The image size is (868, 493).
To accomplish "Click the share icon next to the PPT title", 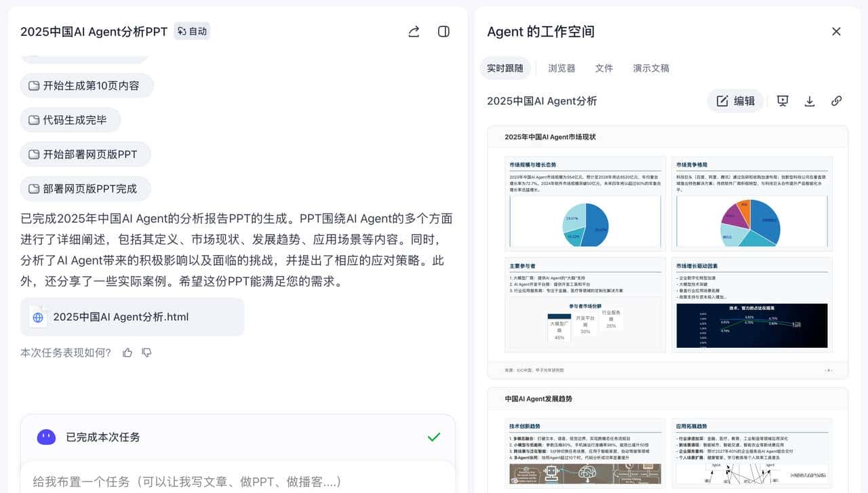I will [x=414, y=31].
